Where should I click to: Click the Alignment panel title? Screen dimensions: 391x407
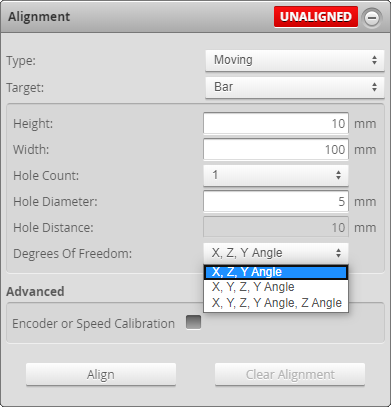tap(39, 17)
